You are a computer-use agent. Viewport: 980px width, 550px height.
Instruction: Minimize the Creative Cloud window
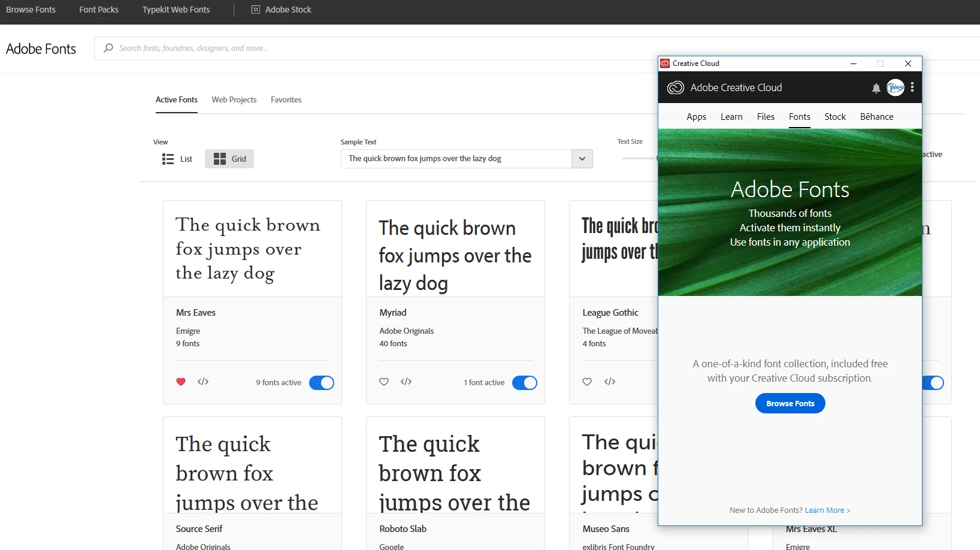tap(854, 64)
